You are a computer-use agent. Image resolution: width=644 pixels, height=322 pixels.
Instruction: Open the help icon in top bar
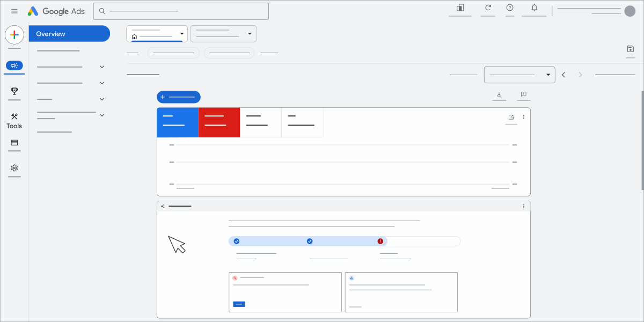pos(509,8)
